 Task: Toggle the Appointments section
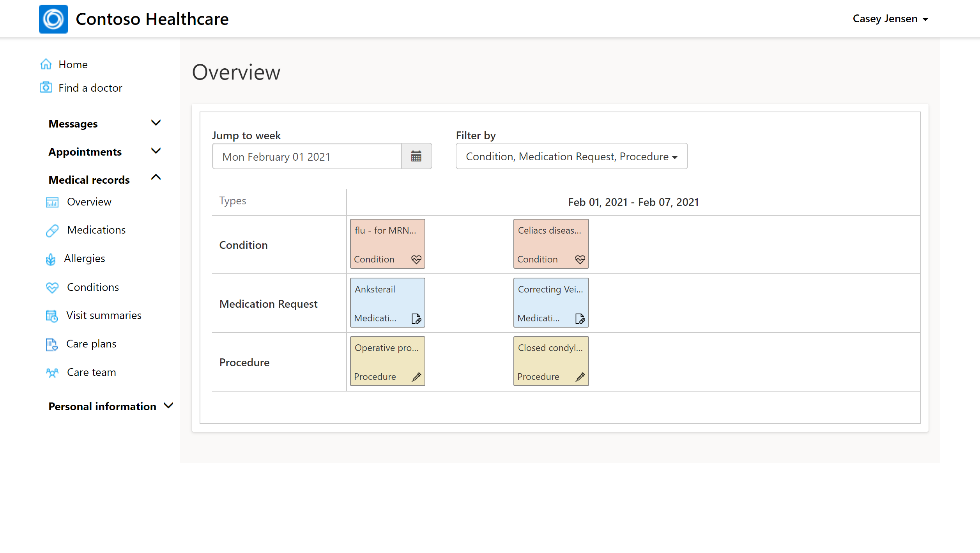[x=104, y=152]
